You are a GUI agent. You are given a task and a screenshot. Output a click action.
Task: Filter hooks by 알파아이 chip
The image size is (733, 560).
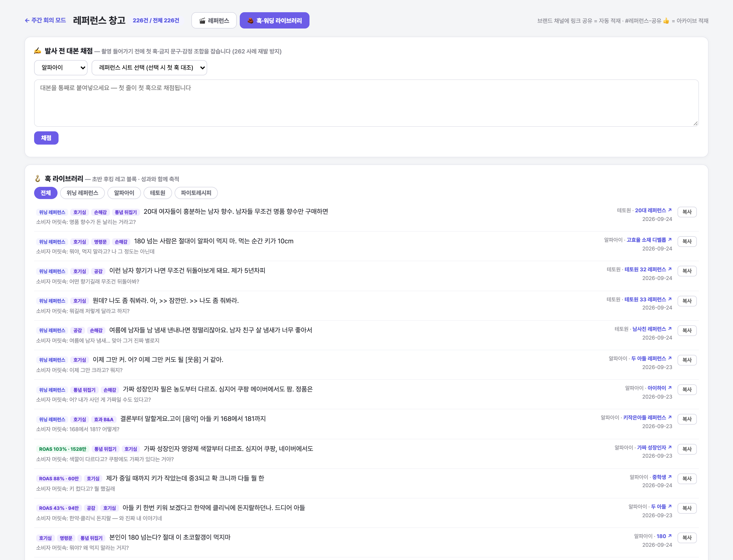(124, 193)
